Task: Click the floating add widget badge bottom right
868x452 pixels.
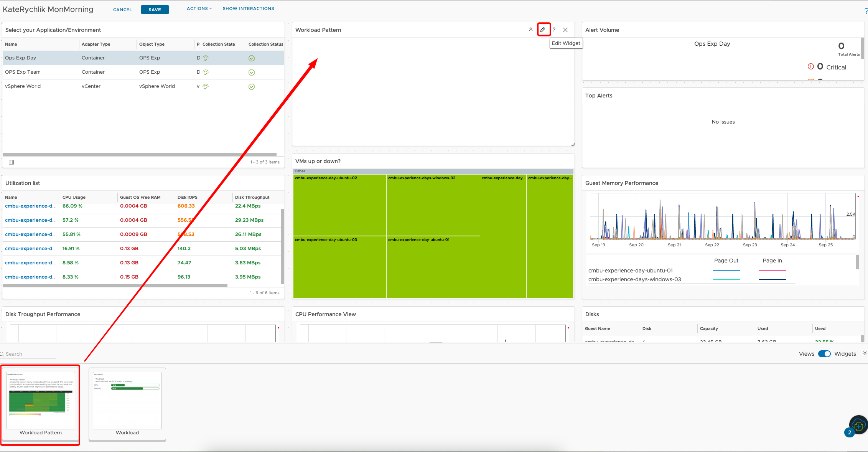Action: (x=858, y=425)
